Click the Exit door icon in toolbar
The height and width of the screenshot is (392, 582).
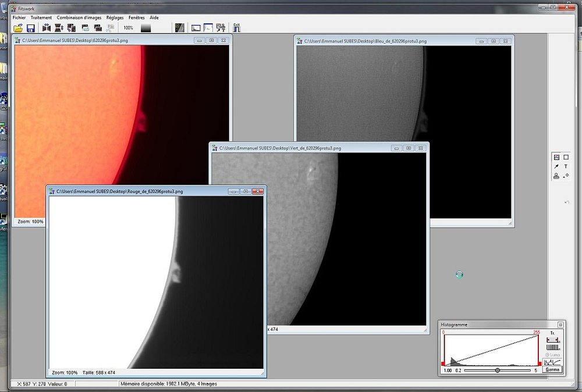[236, 28]
